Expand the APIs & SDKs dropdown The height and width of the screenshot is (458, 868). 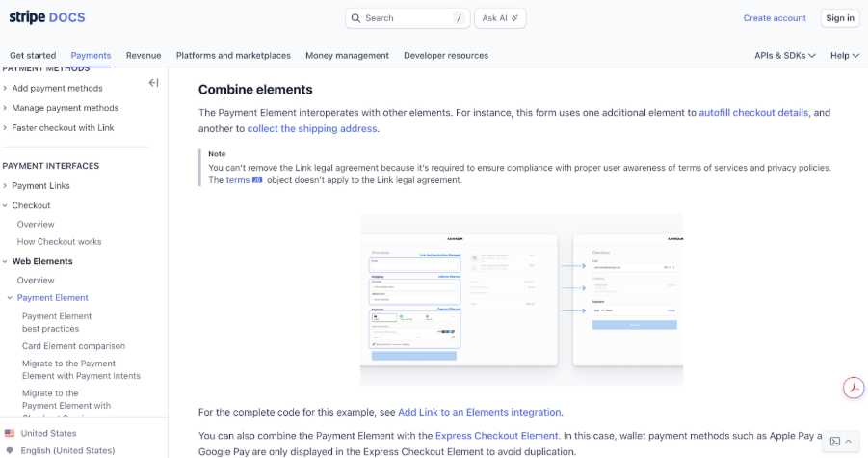785,56
